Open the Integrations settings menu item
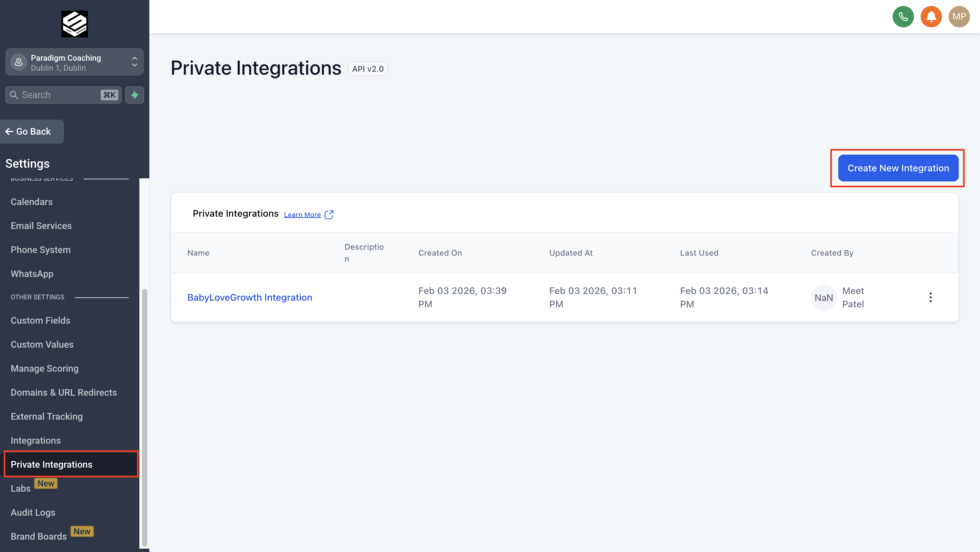 pos(35,440)
